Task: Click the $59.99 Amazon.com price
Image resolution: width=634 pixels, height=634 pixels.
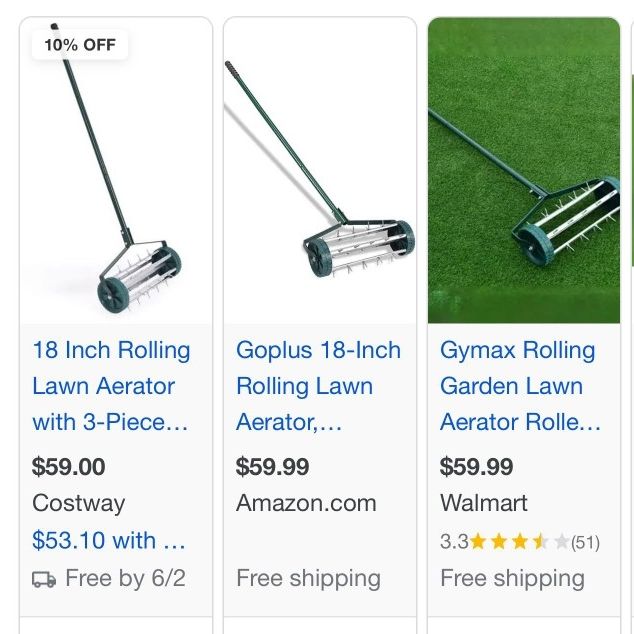Action: click(273, 466)
